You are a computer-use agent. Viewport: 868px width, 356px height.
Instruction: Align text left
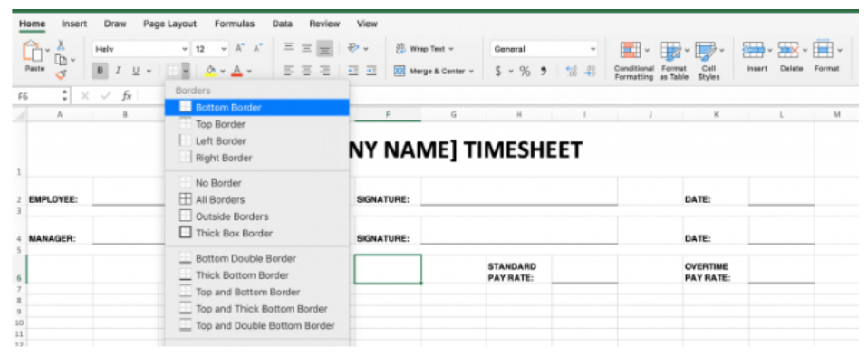click(x=288, y=71)
